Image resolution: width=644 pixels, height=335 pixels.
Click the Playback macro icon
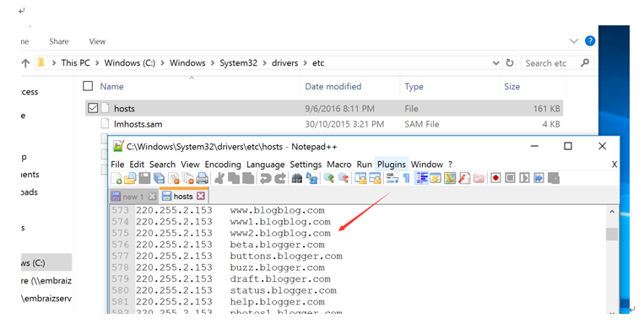(x=524, y=178)
